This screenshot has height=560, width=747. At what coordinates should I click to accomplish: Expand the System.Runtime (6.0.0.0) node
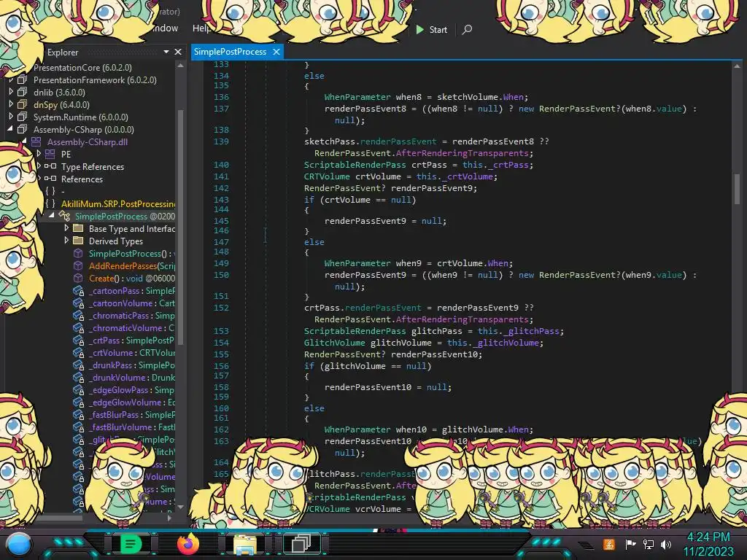[11, 116]
